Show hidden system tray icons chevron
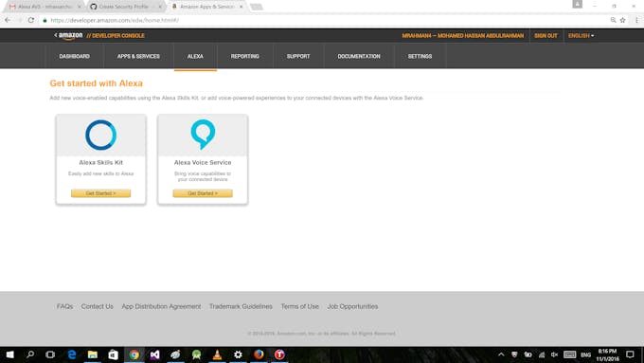The width and height of the screenshot is (644, 363). point(501,354)
